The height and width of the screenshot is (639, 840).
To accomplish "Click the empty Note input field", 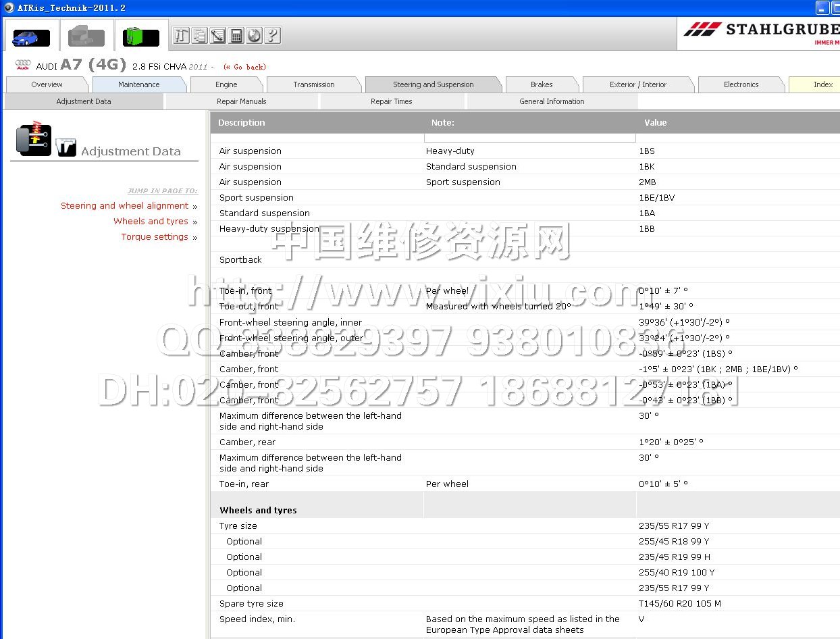I will point(529,137).
